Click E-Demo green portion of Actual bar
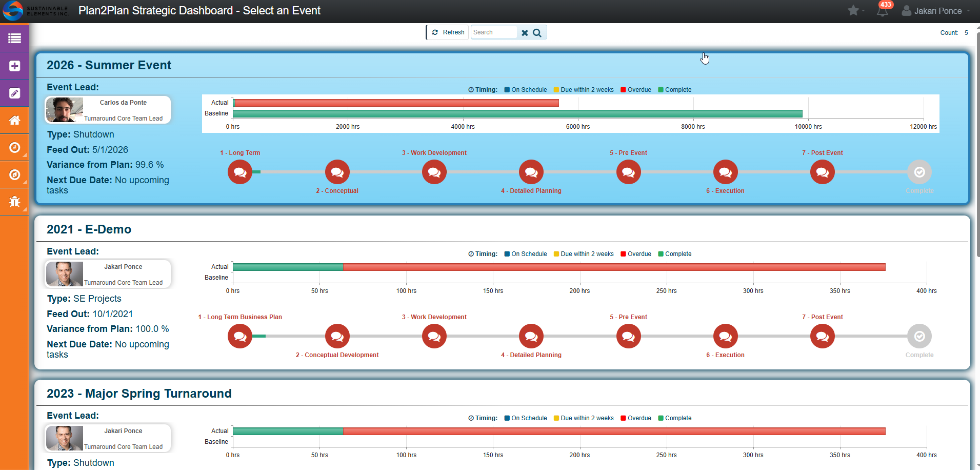Viewport: 980px width, 470px height. (x=288, y=267)
